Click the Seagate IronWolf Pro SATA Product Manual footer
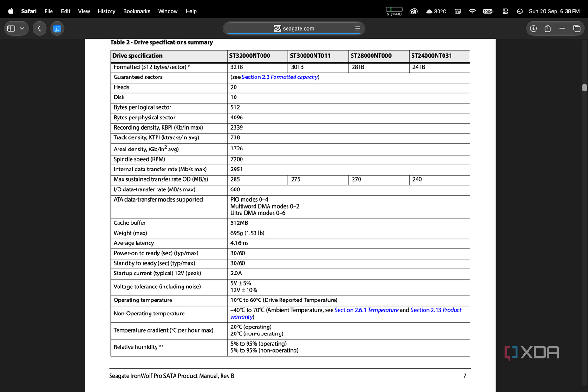 (171, 376)
